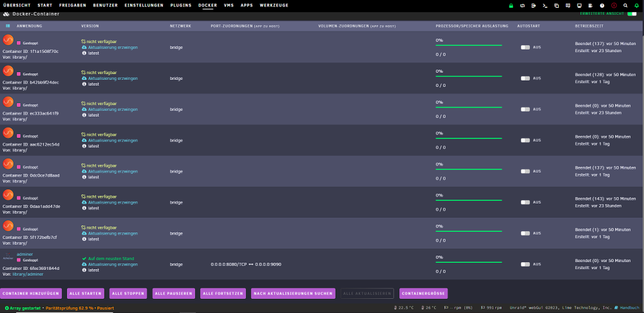
Task: Click the log document icon in header
Action: click(591, 6)
